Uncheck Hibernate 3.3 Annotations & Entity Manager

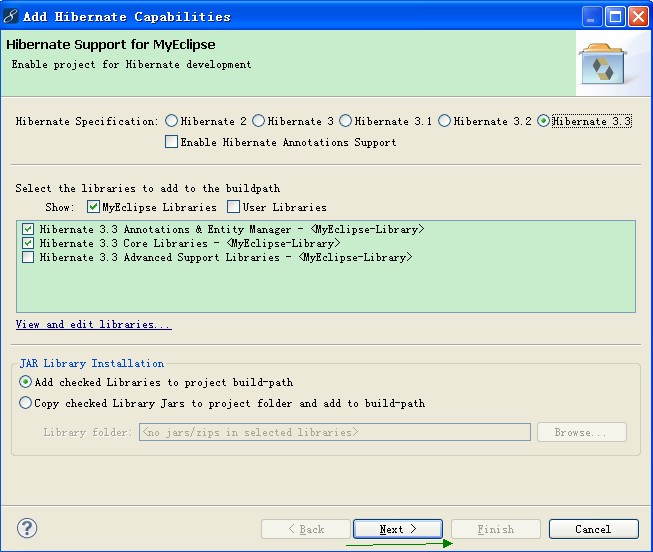pos(28,229)
